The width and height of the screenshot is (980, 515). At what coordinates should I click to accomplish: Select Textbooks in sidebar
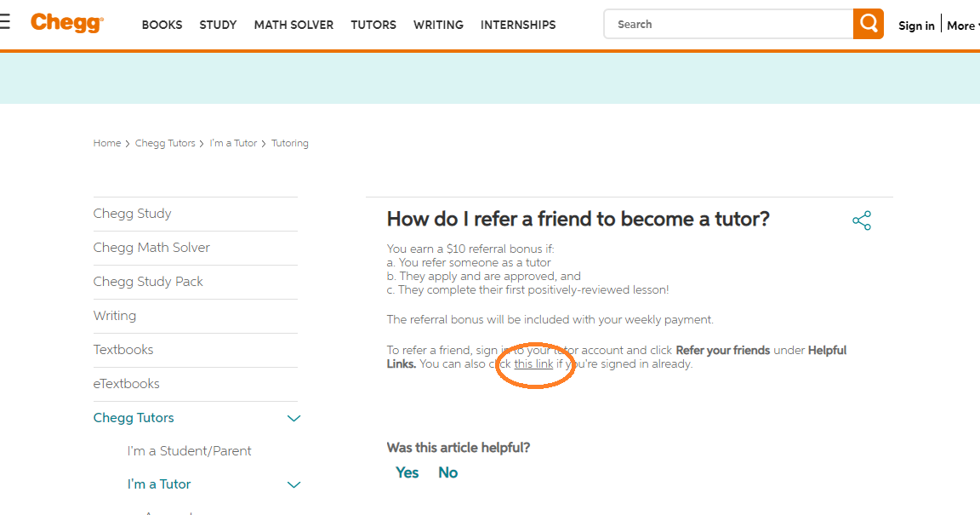123,349
